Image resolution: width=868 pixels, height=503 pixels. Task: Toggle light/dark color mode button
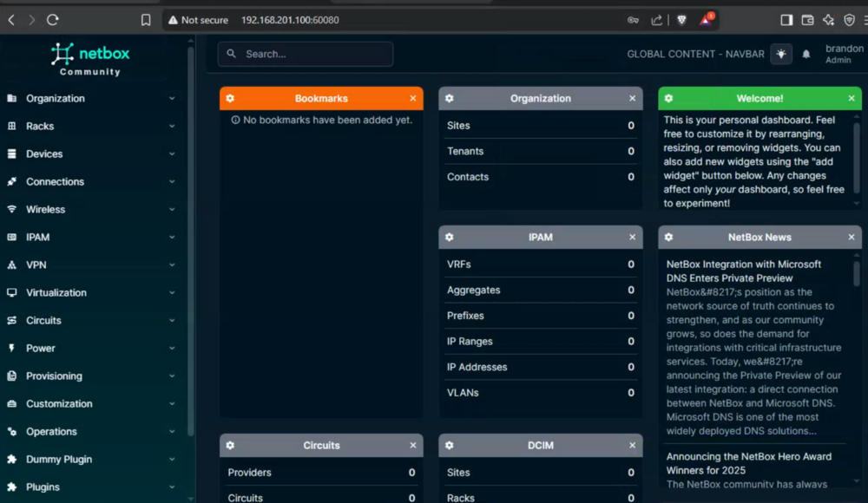pyautogui.click(x=781, y=55)
